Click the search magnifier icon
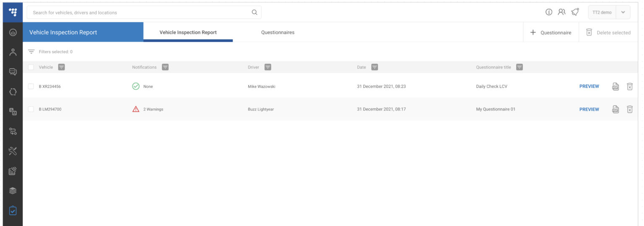 pyautogui.click(x=254, y=12)
